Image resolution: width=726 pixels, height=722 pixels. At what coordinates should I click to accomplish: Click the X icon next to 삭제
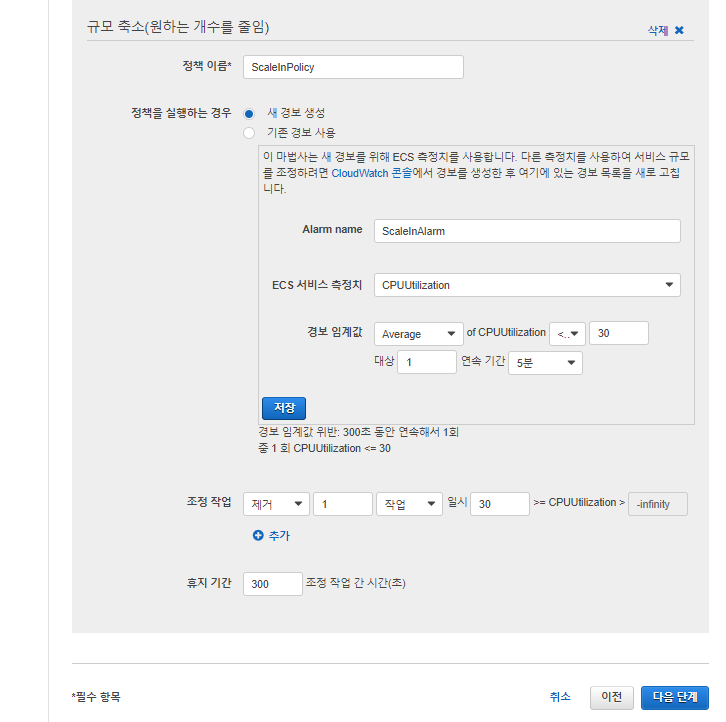[679, 31]
